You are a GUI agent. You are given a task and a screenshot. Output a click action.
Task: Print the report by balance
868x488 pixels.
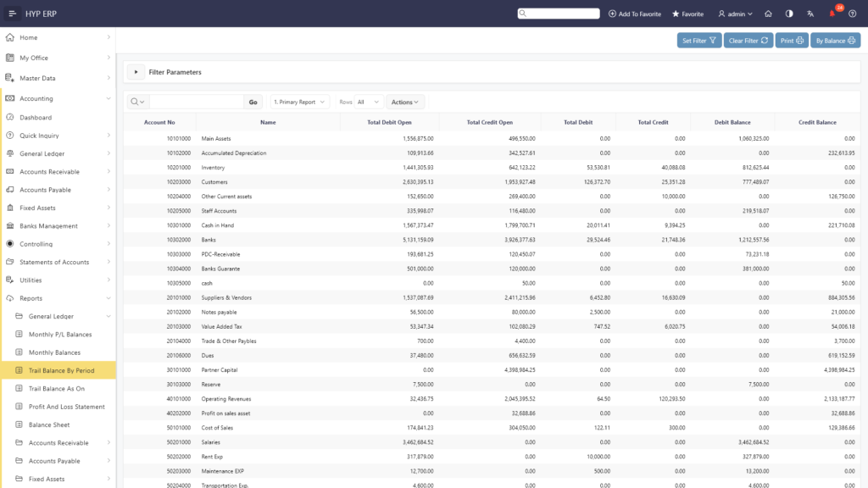[835, 41]
